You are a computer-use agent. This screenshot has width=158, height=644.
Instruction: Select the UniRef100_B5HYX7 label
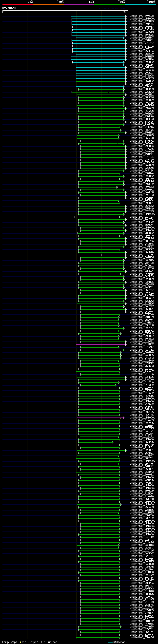(142, 290)
